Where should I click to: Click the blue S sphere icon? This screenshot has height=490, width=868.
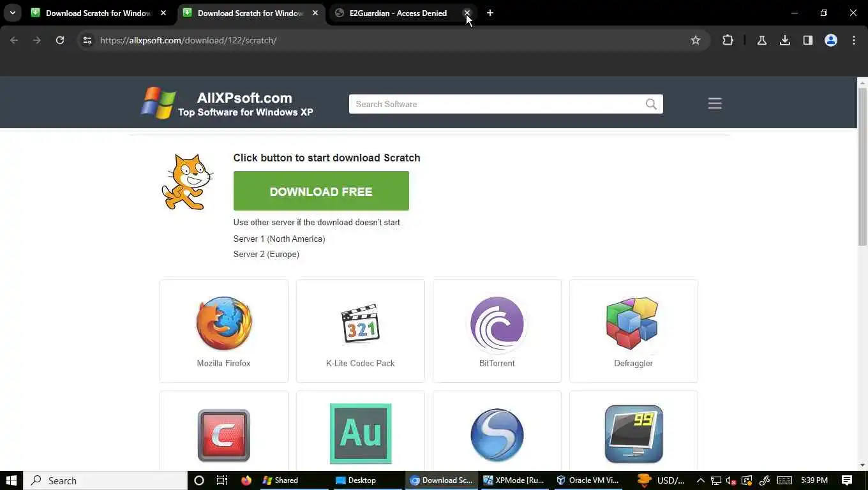pyautogui.click(x=497, y=435)
